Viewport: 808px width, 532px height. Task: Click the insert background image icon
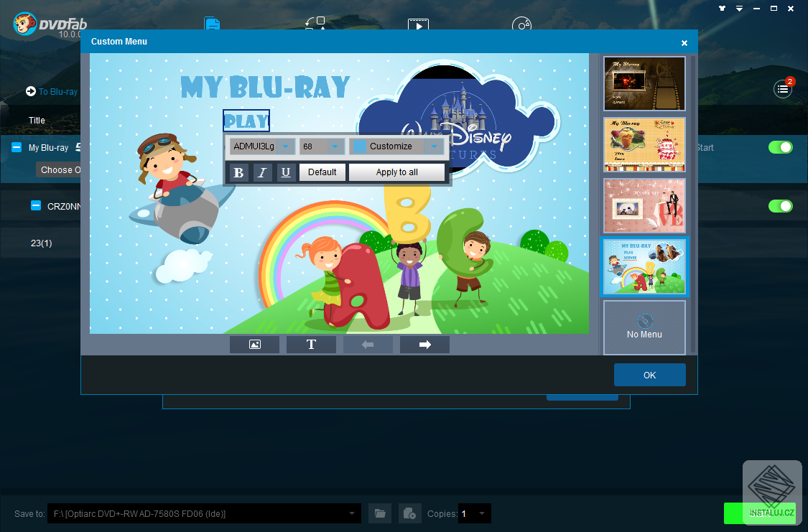(254, 345)
